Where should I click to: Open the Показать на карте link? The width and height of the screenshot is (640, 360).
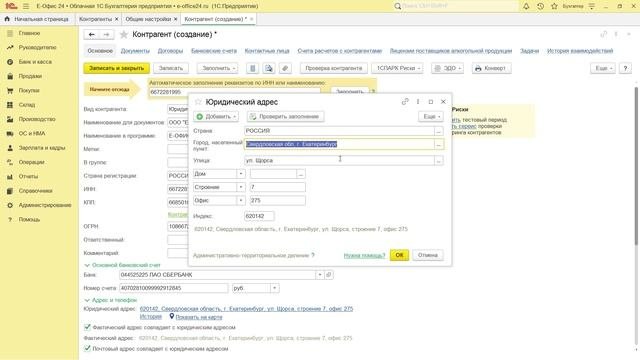coord(199,317)
